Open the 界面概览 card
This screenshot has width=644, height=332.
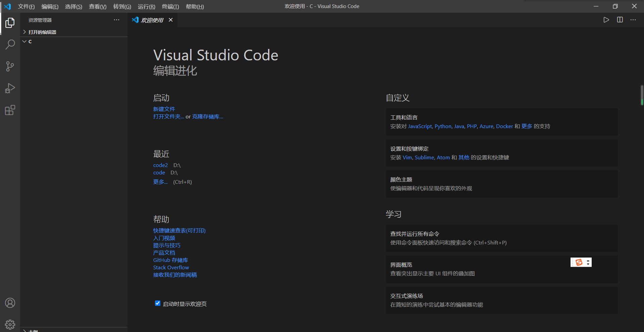coord(502,269)
